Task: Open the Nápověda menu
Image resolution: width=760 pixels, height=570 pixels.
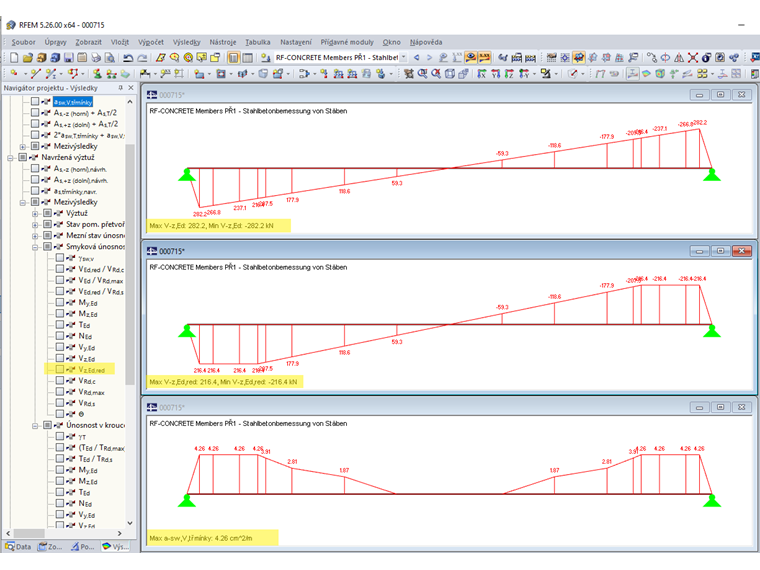Action: click(x=426, y=42)
